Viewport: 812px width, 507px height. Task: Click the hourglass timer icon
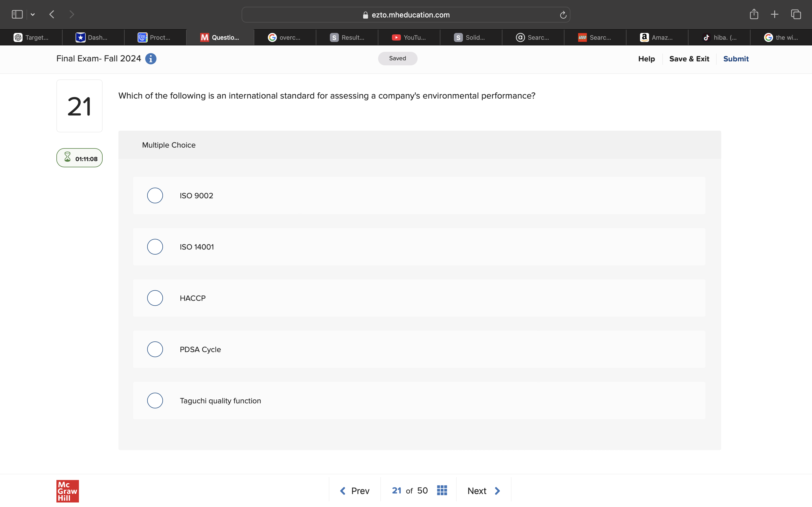[x=67, y=157]
